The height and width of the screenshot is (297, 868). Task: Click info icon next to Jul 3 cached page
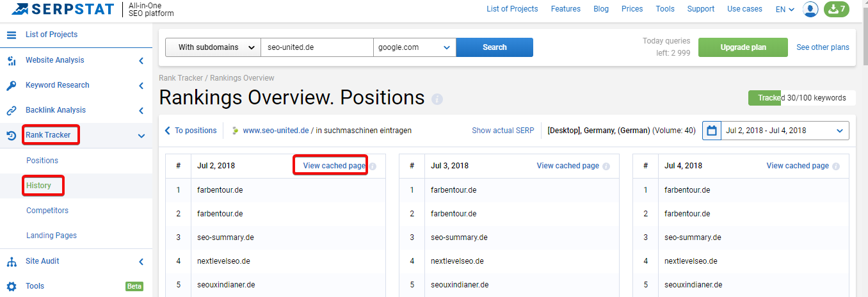pos(606,166)
